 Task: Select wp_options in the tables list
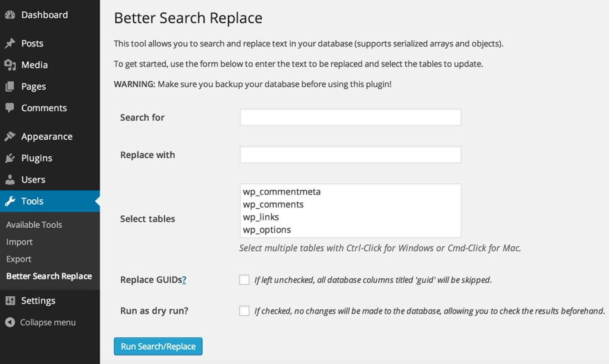pyautogui.click(x=267, y=230)
